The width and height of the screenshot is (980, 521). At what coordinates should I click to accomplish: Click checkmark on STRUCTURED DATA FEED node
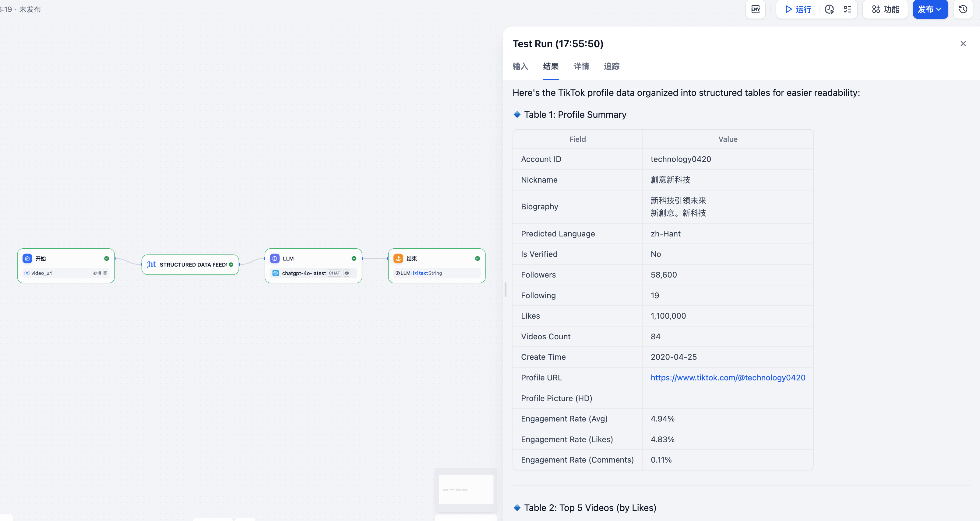click(231, 265)
